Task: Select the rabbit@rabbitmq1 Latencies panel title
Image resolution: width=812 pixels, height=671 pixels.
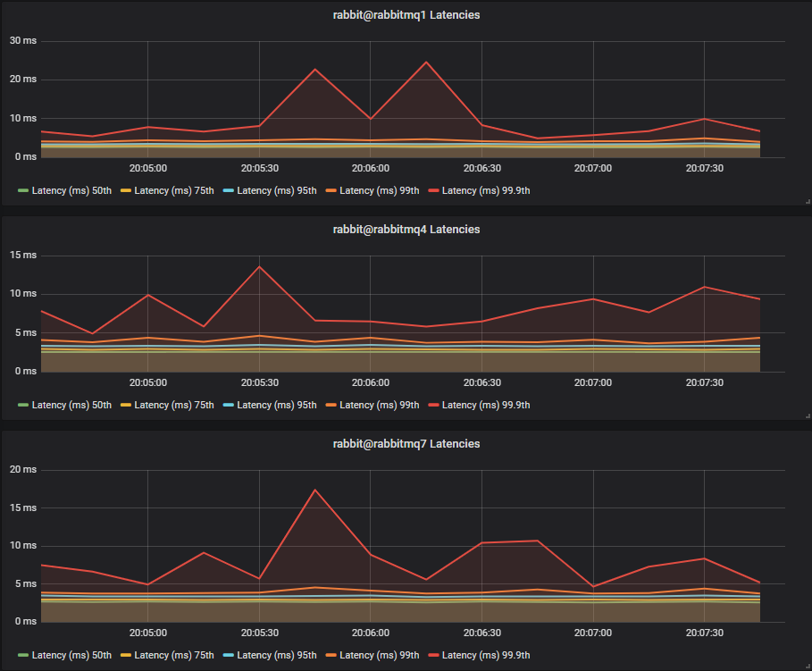Action: 406,14
